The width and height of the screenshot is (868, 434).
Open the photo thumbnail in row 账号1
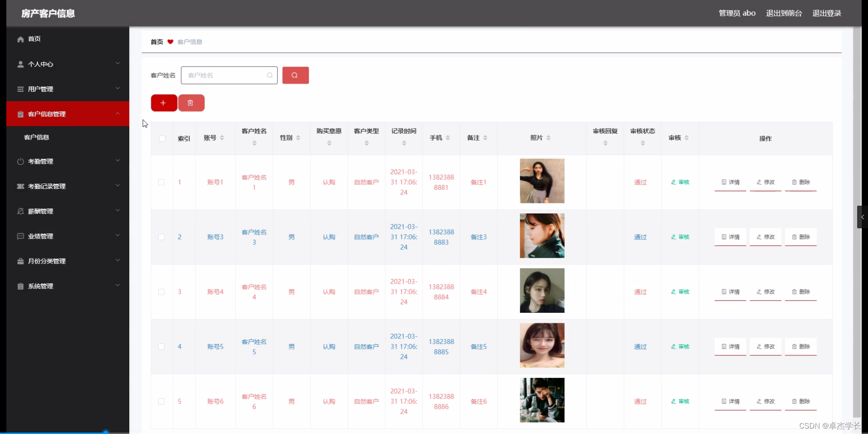pos(542,181)
